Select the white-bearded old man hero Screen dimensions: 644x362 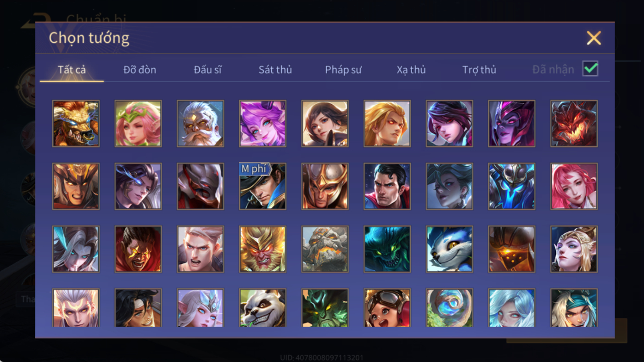(x=200, y=124)
